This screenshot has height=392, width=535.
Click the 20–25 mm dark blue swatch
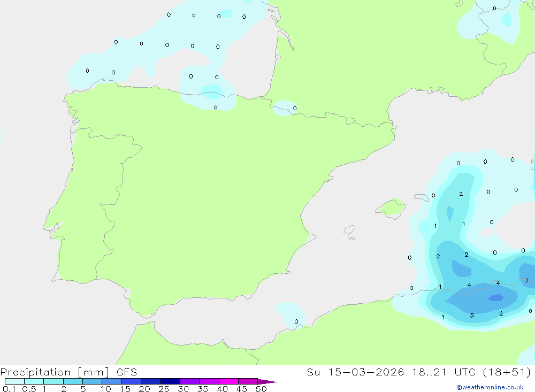click(150, 381)
